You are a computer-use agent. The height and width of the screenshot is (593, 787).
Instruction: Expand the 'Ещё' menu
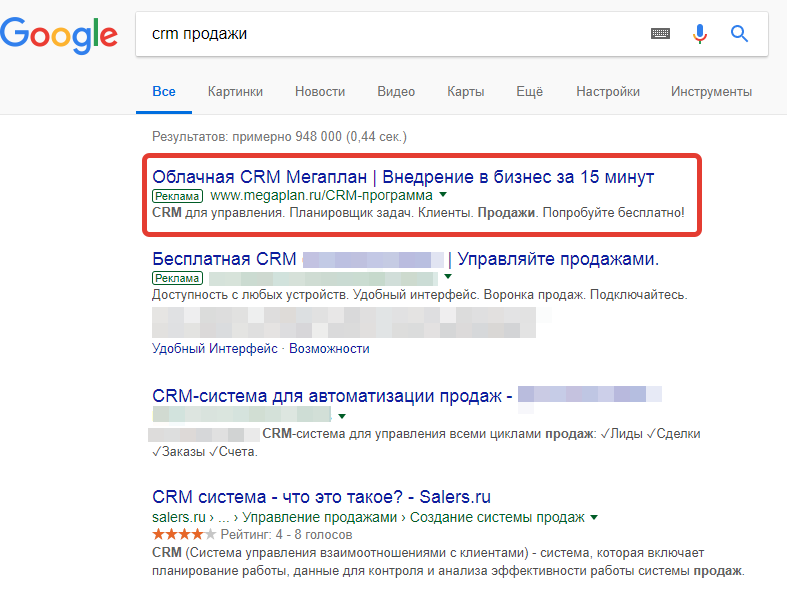coord(530,92)
